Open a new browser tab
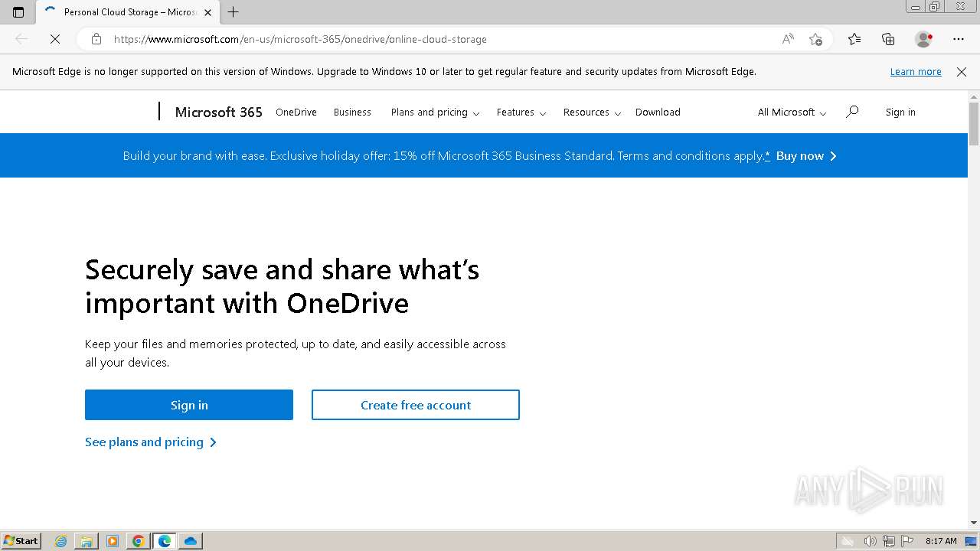Viewport: 980px width, 551px height. 234,12
